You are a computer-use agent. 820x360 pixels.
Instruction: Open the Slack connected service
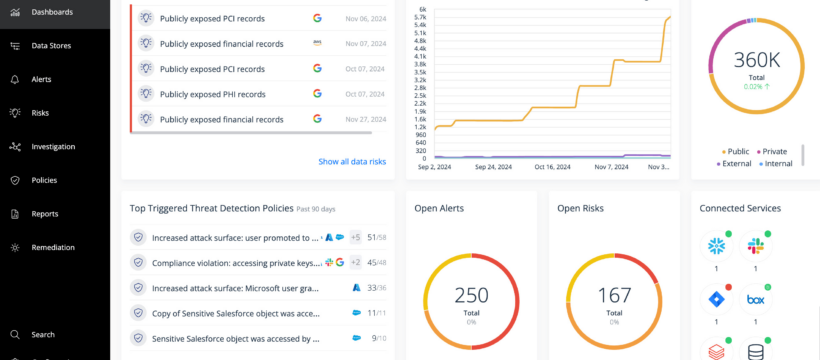pos(755,246)
